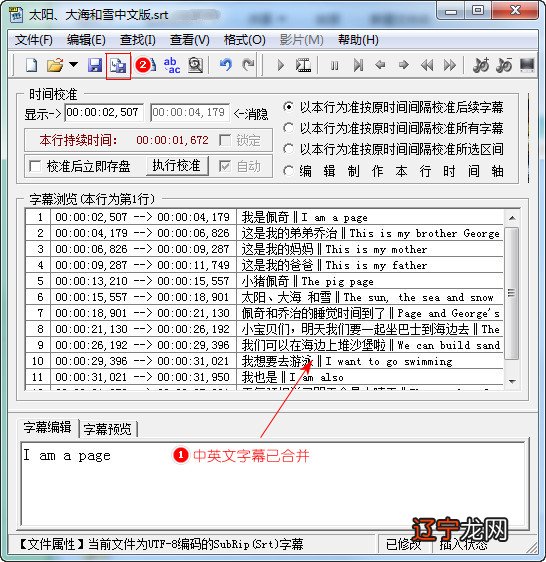Click the 显示 start time input field
The width and height of the screenshot is (546, 562).
[104, 113]
